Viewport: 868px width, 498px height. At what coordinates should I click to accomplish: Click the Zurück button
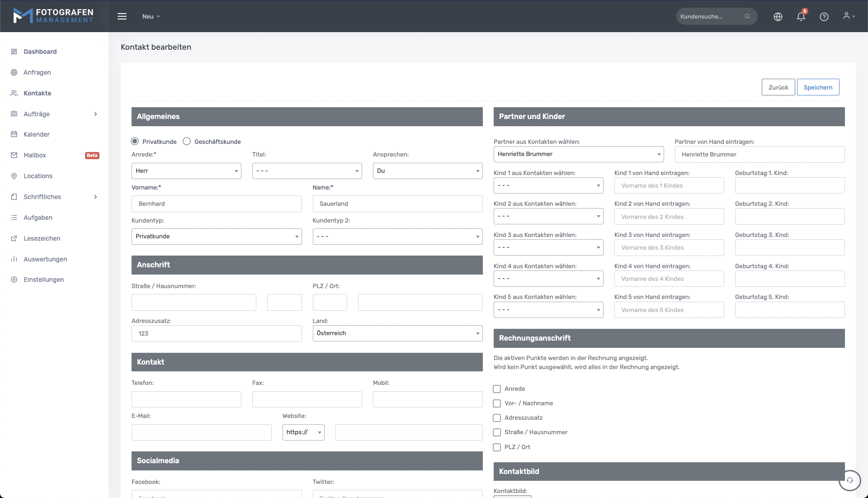(778, 87)
